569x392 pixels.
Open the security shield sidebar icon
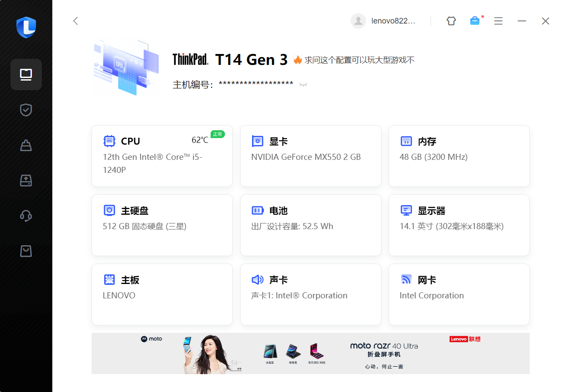[x=26, y=110]
